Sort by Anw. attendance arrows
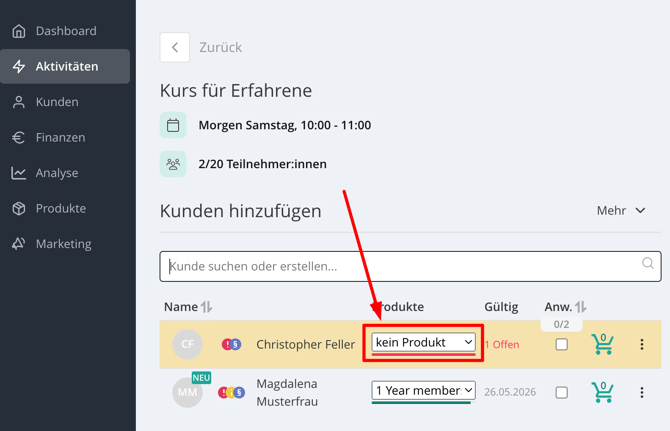This screenshot has height=431, width=670. click(x=581, y=307)
